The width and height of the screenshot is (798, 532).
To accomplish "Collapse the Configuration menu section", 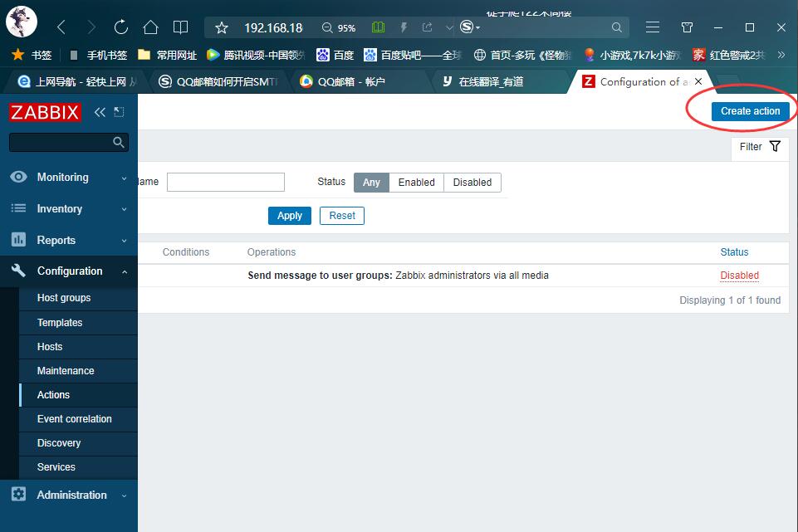I will [69, 271].
